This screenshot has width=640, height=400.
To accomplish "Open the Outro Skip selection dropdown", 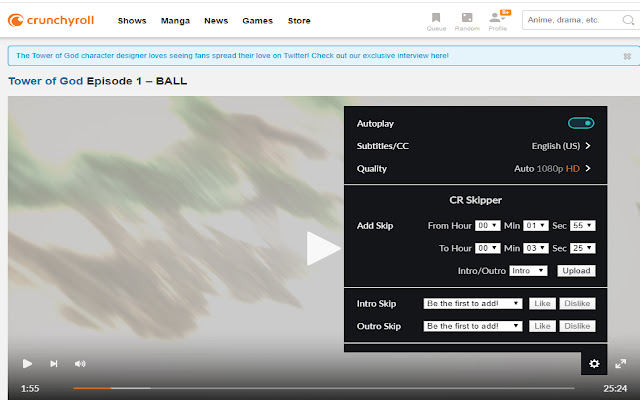I will pos(473,326).
